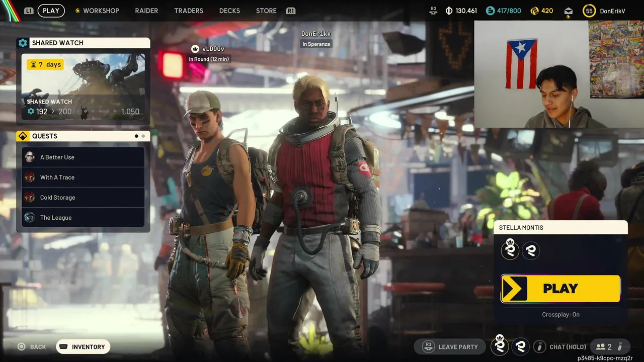Open the quest Cold Storage
Image resolution: width=644 pixels, height=362 pixels.
point(84,198)
